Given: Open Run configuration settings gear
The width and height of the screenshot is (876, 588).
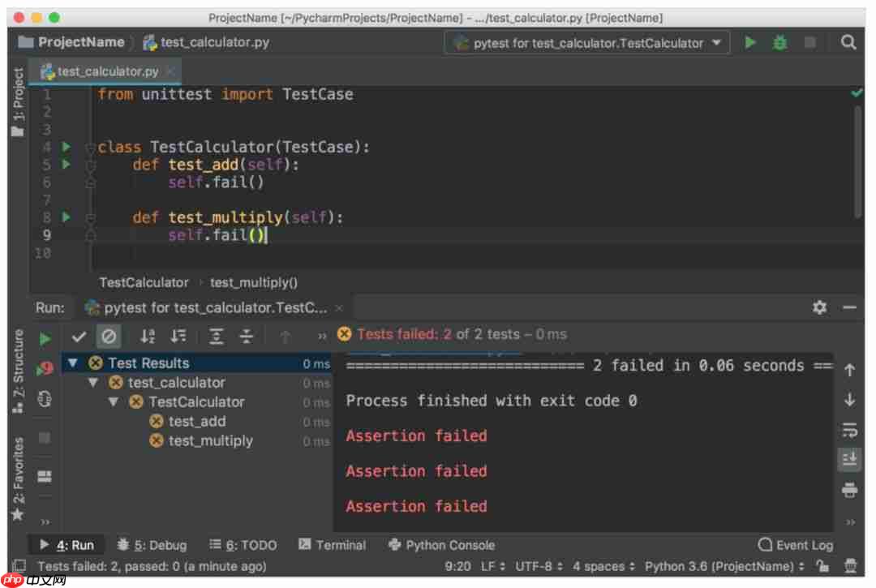Looking at the screenshot, I should click(x=819, y=308).
